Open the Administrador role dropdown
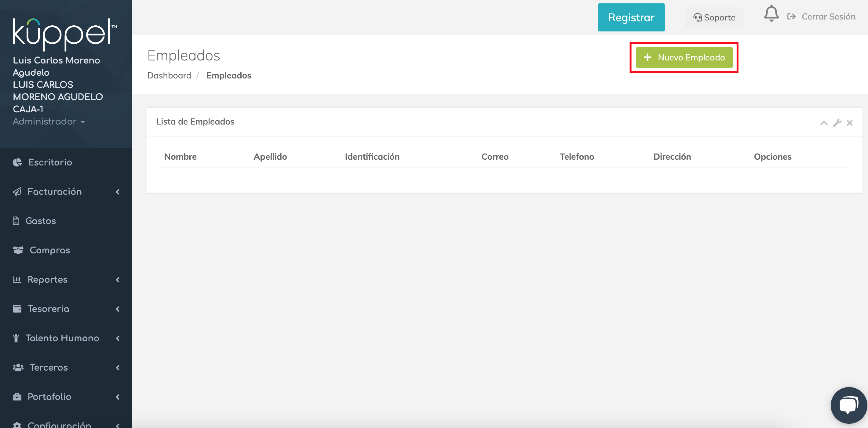This screenshot has height=428, width=868. 49,122
